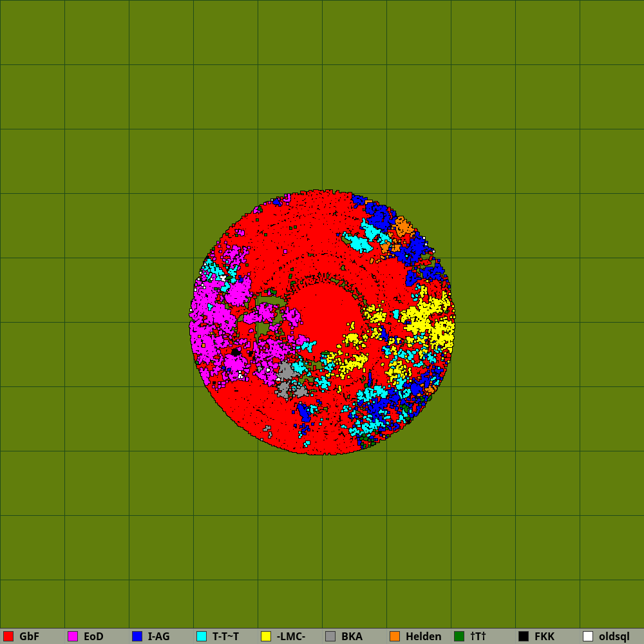Click the blue I-AG legend swatch
Image resolution: width=644 pixels, height=644 pixels.
[x=137, y=636]
